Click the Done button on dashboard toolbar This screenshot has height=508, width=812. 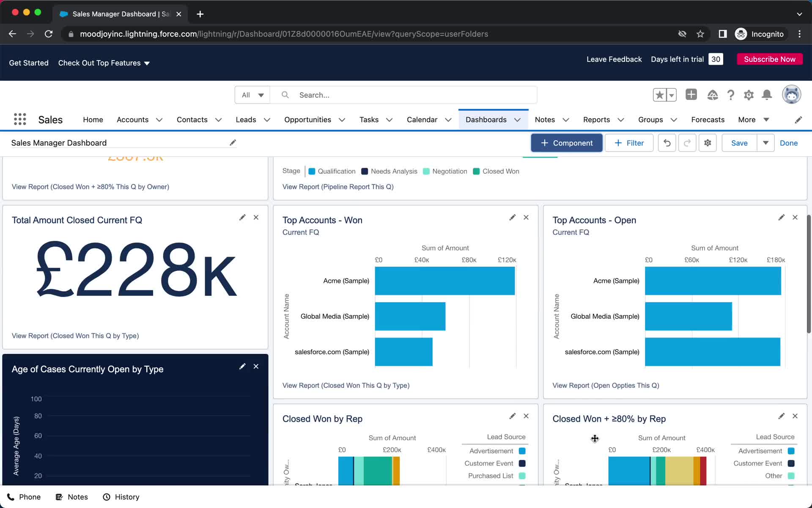(x=789, y=142)
